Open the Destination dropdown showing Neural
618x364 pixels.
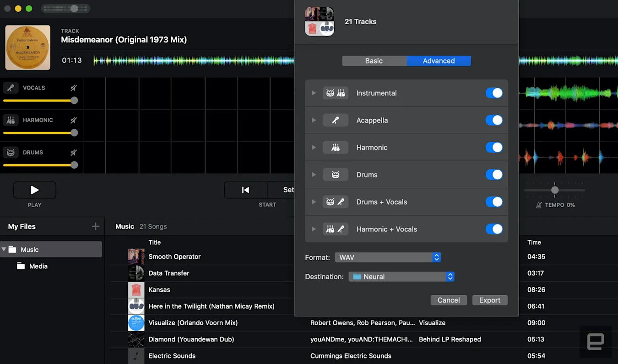click(401, 277)
